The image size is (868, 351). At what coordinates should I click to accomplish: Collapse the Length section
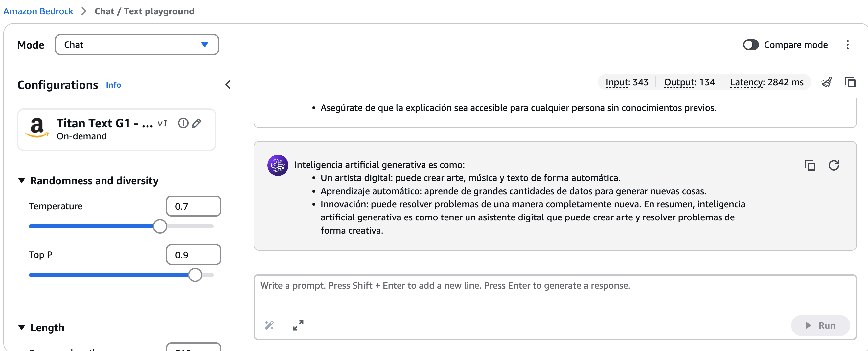click(22, 327)
